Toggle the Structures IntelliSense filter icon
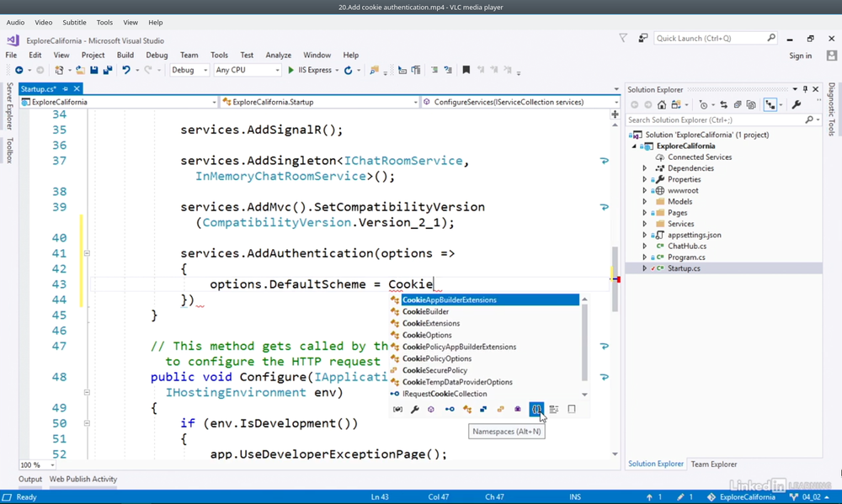Screen dimensions: 842x504 [483, 409]
